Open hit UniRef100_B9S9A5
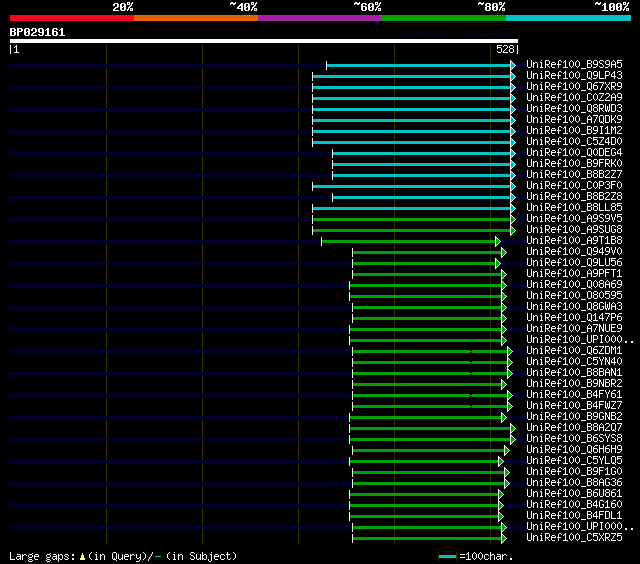Image resolution: width=640 pixels, height=564 pixels. [574, 64]
